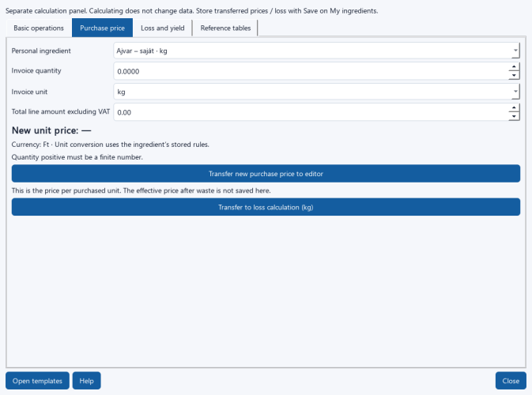Increase Invoice quantity with the up arrow
The width and height of the screenshot is (532, 395).
514,67
